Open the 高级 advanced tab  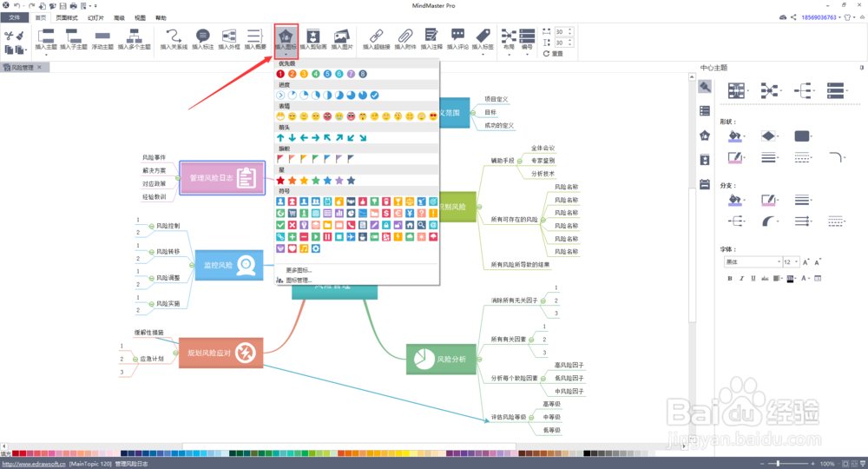coord(119,17)
